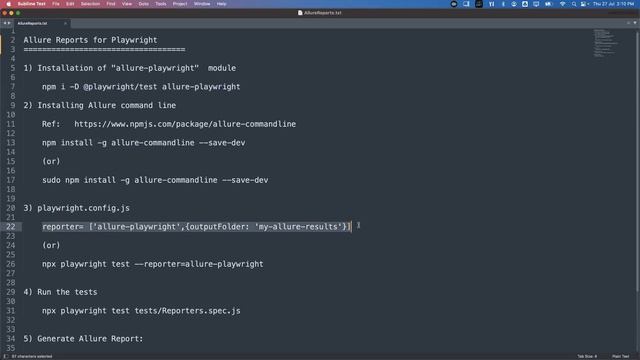Click line 'npm i -D @playwright/test allure-playwright'

tap(141, 87)
